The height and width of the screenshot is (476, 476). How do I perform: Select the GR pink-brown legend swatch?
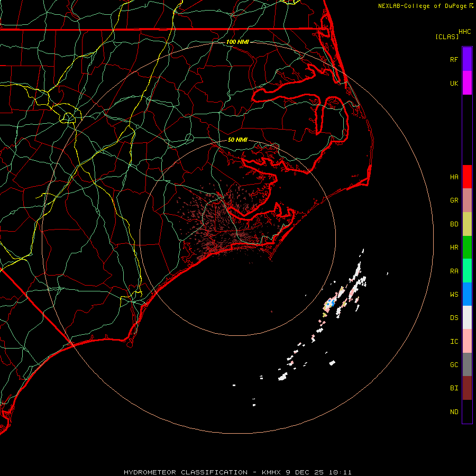tap(467, 200)
